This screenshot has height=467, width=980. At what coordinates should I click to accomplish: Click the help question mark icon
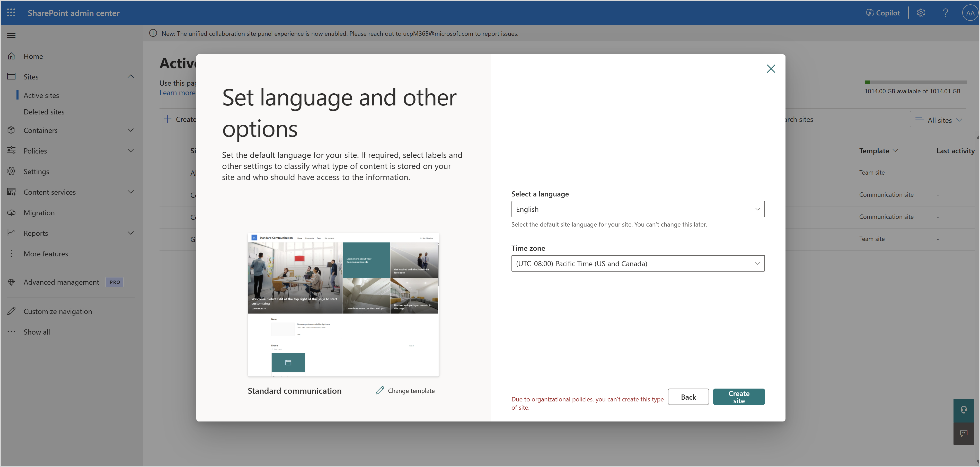[945, 13]
